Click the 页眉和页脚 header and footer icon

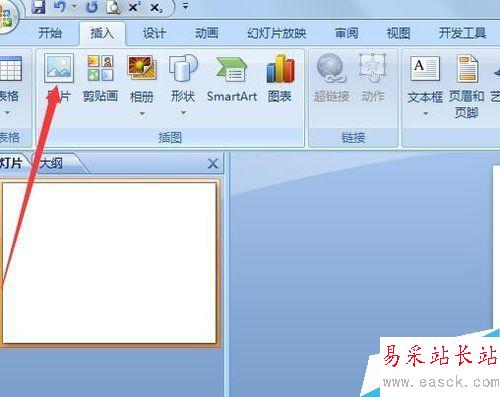[x=467, y=69]
